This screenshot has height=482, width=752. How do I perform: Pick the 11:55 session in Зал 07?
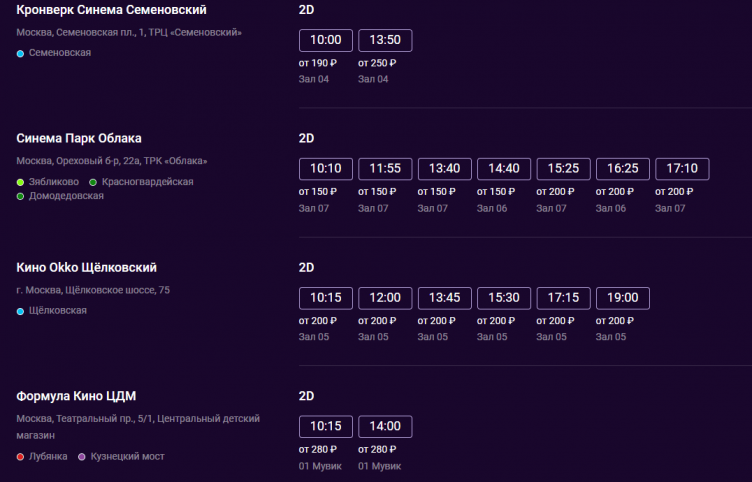(385, 169)
